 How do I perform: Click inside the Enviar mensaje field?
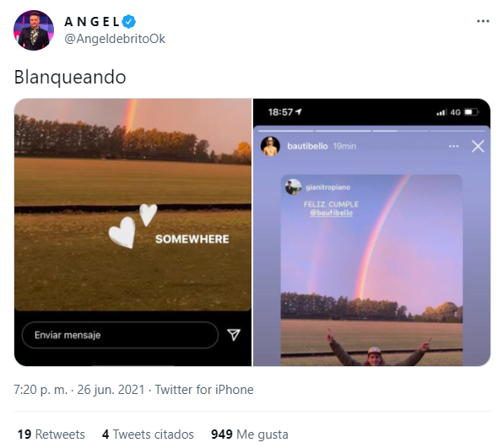pyautogui.click(x=121, y=335)
